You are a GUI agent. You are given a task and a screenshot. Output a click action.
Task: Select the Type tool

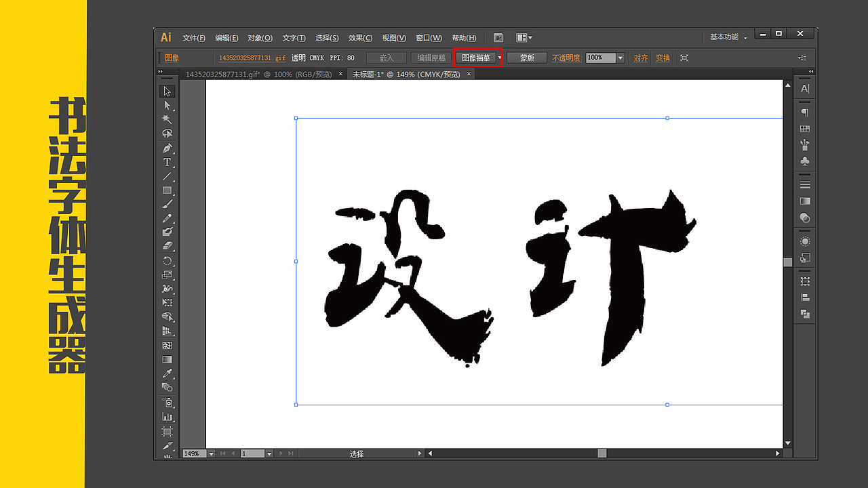pyautogui.click(x=167, y=162)
